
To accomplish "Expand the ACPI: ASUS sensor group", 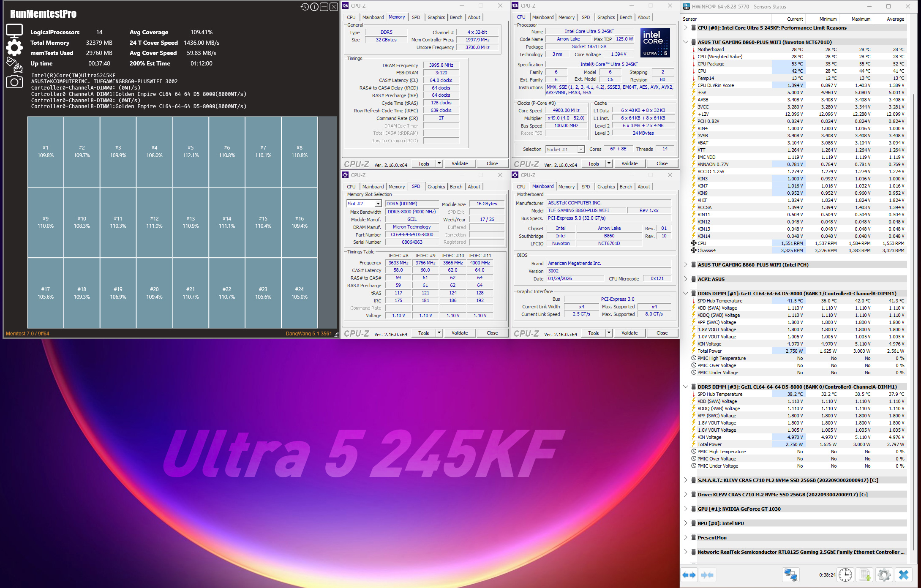I will [686, 279].
